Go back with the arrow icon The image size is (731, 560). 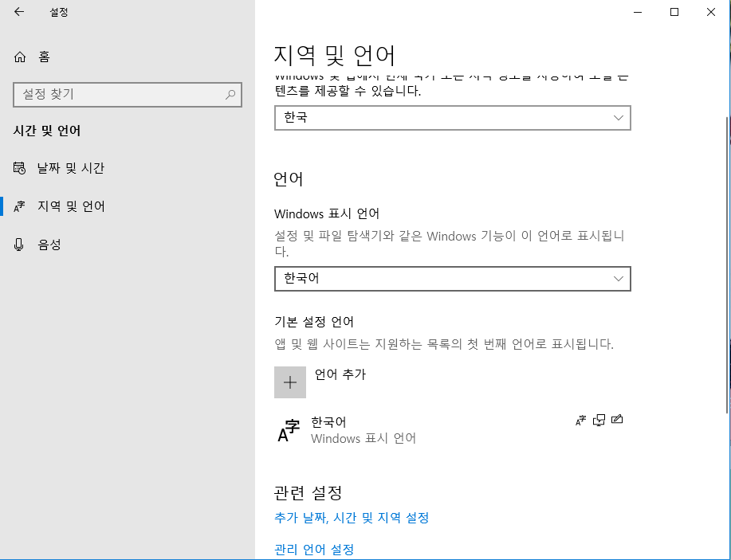coord(18,12)
